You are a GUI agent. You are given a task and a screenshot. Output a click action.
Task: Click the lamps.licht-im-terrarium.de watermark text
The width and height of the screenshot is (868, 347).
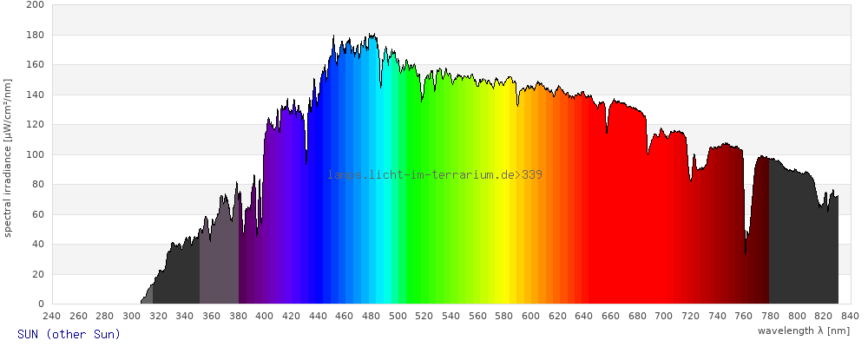(x=435, y=175)
